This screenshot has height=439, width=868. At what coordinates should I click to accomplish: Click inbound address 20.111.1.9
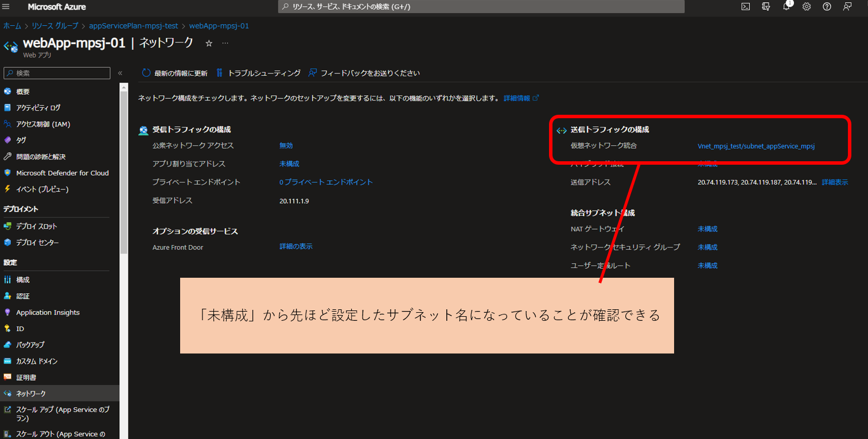[294, 201]
